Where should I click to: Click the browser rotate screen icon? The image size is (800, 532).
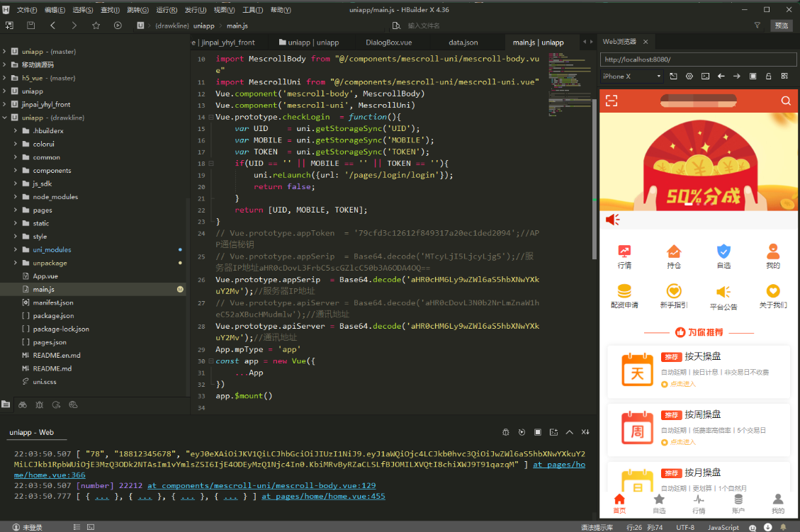point(673,76)
